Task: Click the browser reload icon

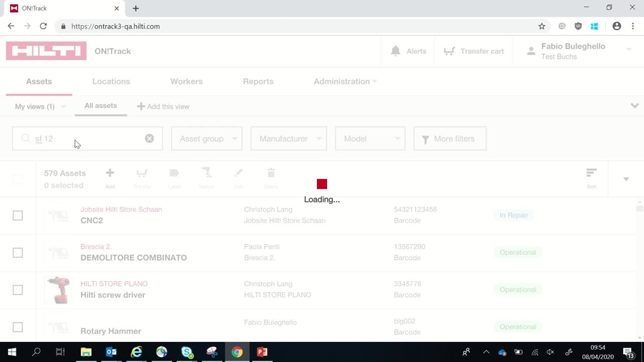Action: 43,26
